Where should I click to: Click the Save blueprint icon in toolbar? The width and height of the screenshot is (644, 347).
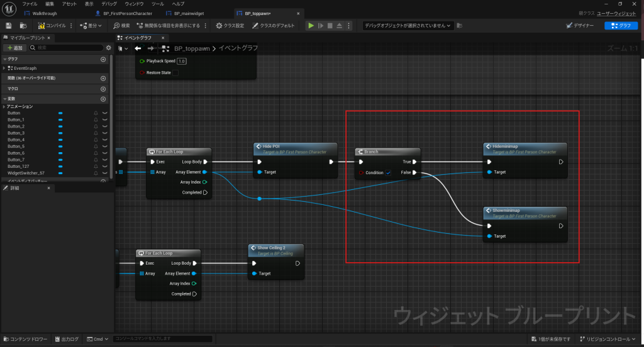pyautogui.click(x=9, y=26)
